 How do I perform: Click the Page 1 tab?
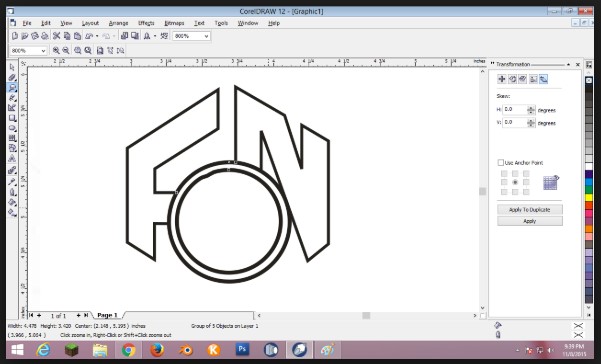click(x=107, y=315)
